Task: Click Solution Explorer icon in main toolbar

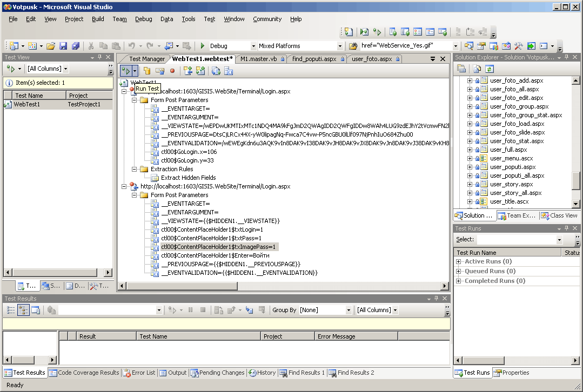Action: 468,46
